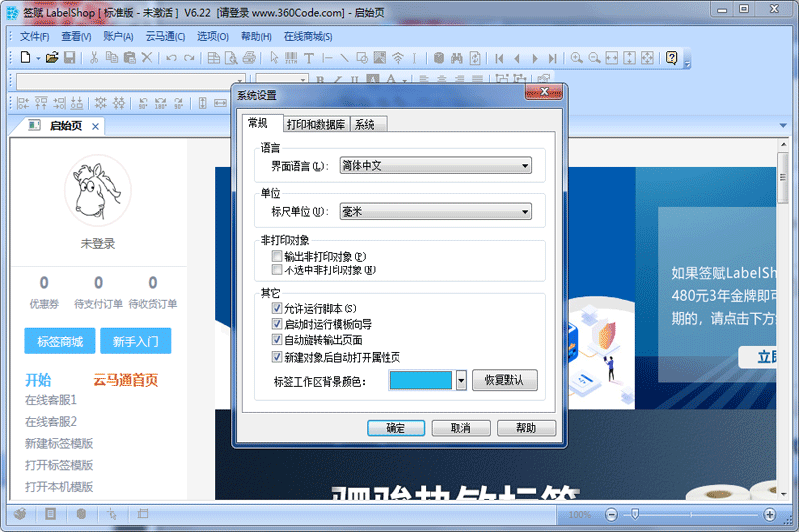799x532 pixels.
Task: Open 查看(V) menu
Action: coord(77,36)
